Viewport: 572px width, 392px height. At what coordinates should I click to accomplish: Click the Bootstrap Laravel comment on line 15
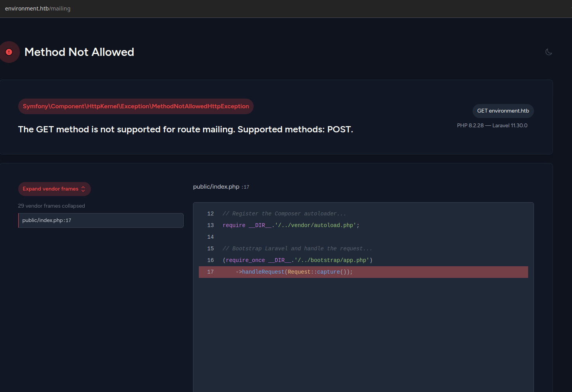[x=297, y=249]
